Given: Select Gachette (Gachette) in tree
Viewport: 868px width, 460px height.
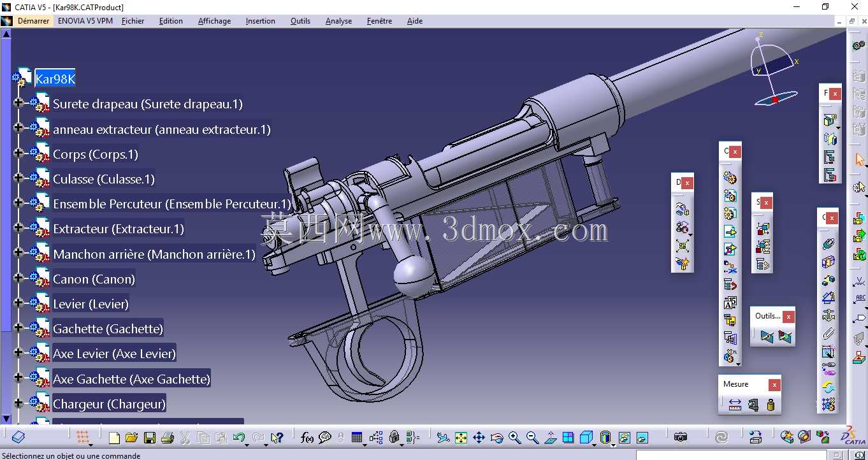Looking at the screenshot, I should 108,329.
